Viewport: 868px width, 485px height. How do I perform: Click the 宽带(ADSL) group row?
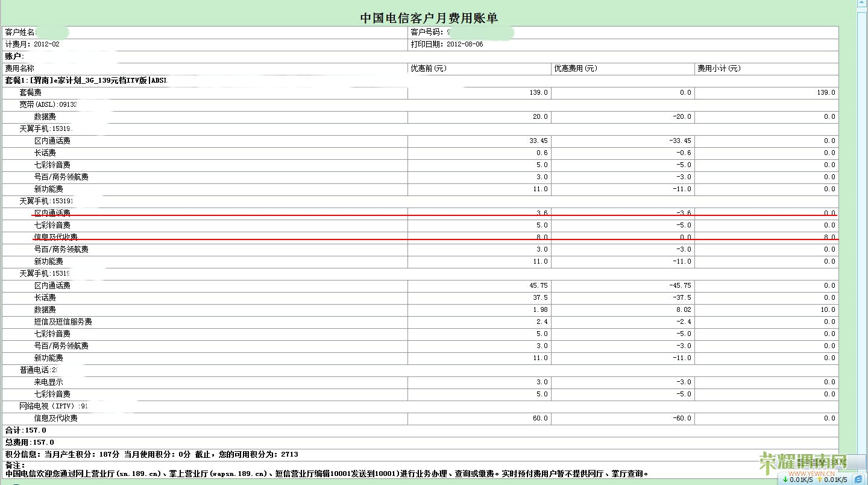(x=48, y=105)
